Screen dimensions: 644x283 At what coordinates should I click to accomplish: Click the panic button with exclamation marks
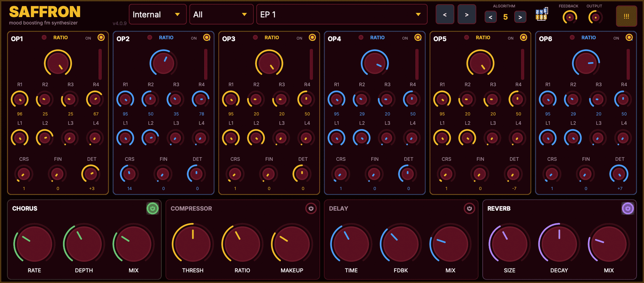626,16
